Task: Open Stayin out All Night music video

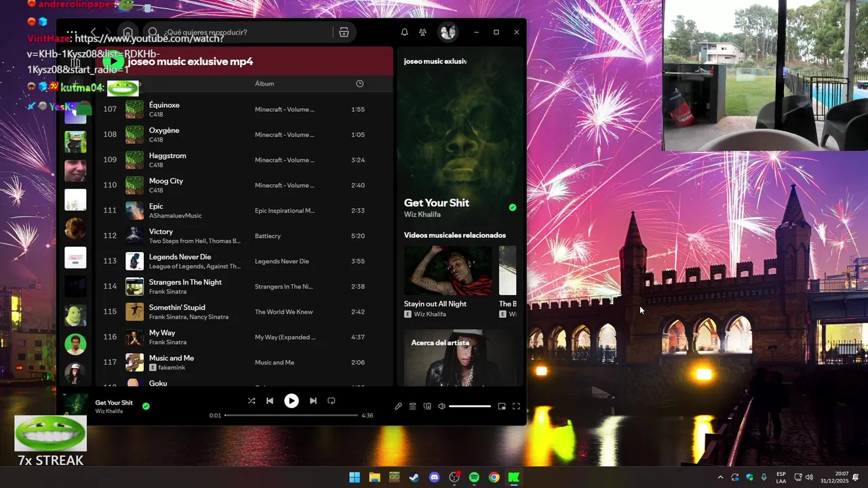Action: [x=448, y=283]
